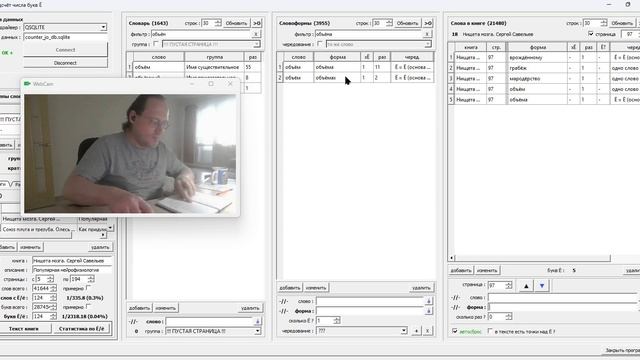Toggle the чередование filter checkbox in Словоформы
This screenshot has width=640, height=360.
pyautogui.click(x=320, y=44)
